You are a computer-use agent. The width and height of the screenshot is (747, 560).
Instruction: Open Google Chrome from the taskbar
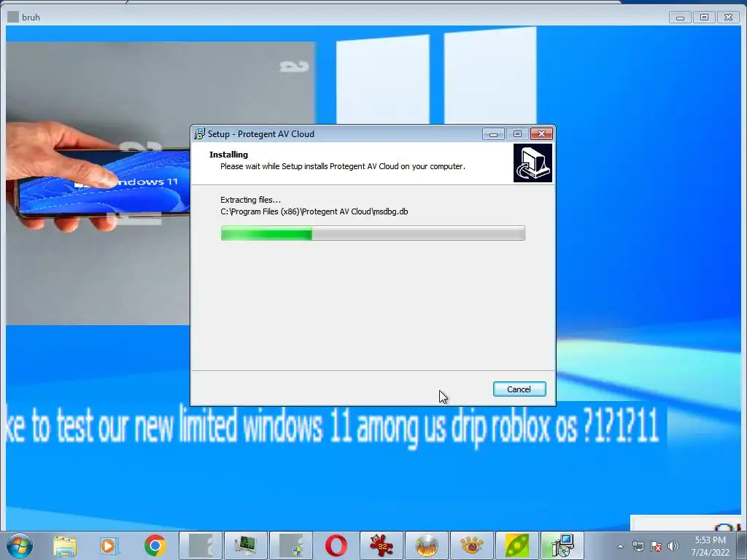(x=155, y=545)
